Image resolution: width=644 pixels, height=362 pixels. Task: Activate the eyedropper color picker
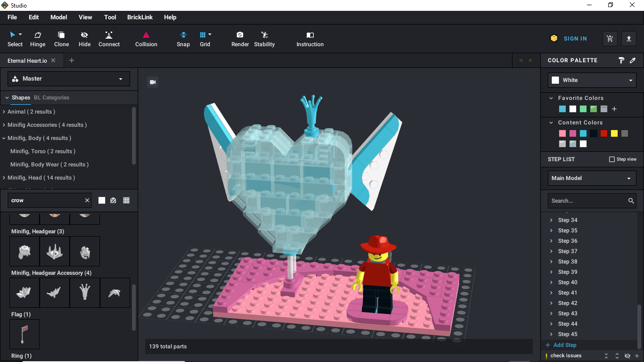(633, 60)
